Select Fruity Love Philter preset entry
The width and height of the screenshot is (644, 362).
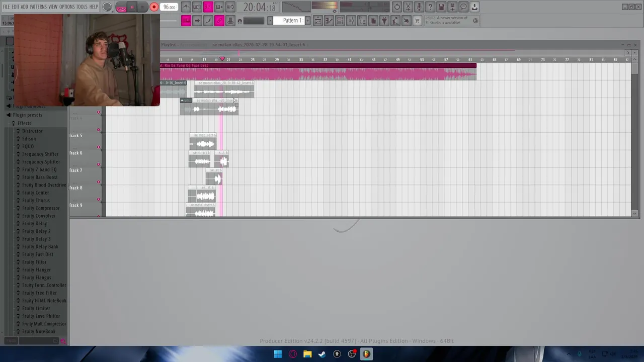pos(41,316)
